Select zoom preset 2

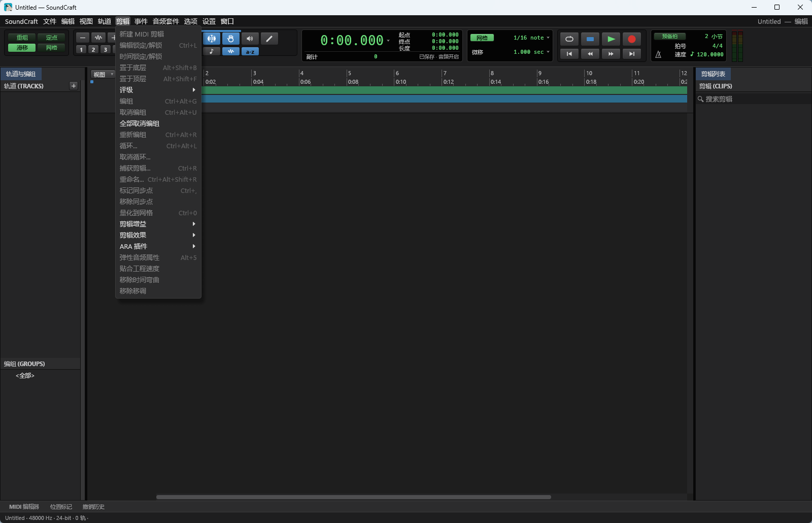[93, 50]
